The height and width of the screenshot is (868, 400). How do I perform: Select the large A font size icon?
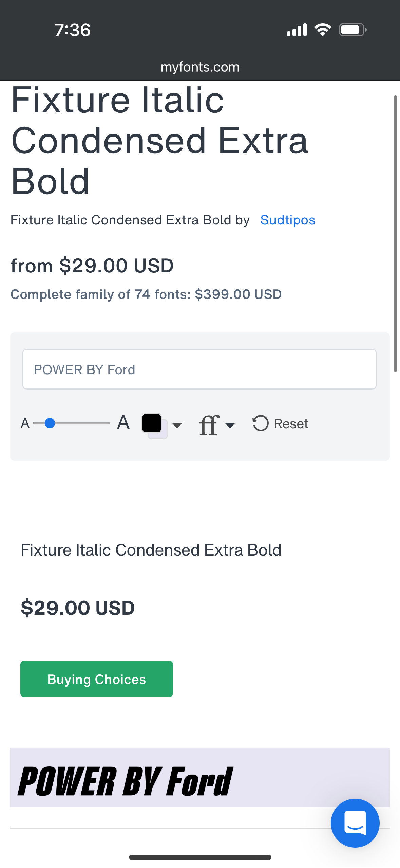[x=123, y=423]
